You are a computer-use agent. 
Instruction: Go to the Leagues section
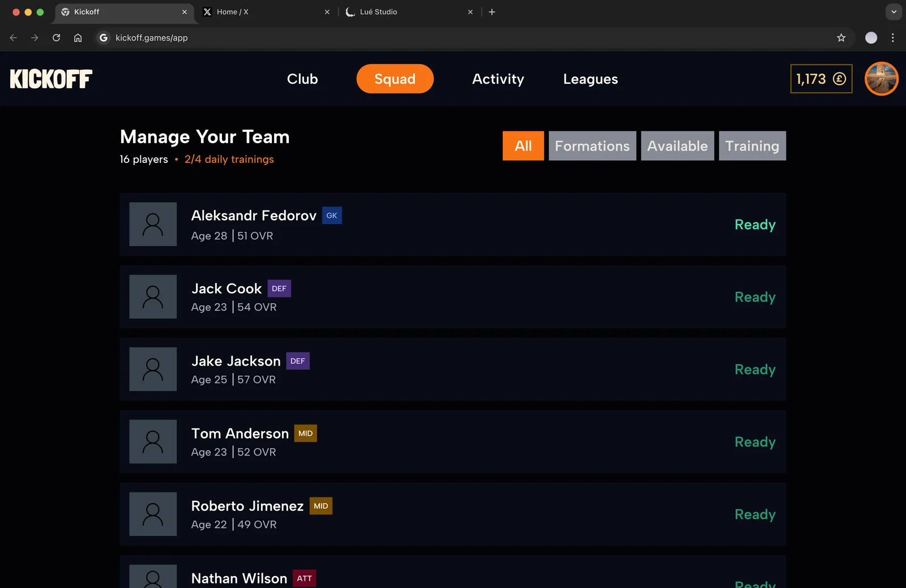click(590, 79)
